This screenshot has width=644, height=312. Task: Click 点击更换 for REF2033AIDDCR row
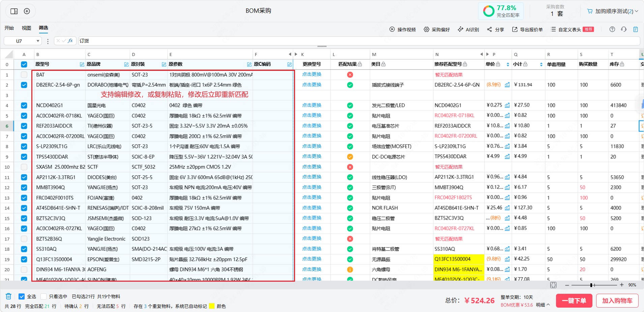pos(312,126)
